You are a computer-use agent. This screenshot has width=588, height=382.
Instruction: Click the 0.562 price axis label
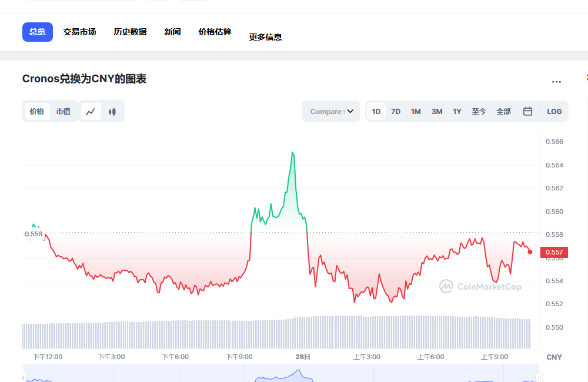pos(554,188)
